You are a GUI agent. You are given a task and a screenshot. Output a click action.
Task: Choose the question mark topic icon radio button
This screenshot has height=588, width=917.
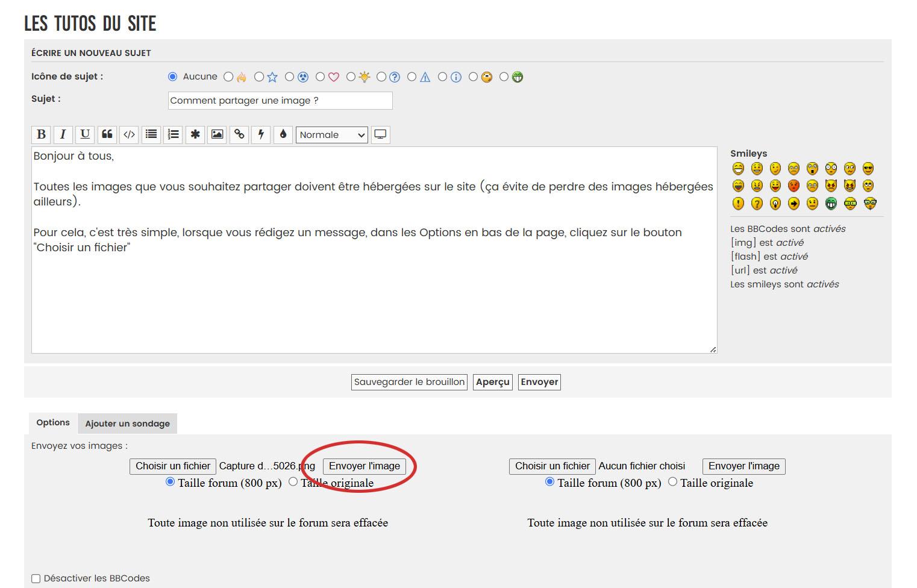381,77
